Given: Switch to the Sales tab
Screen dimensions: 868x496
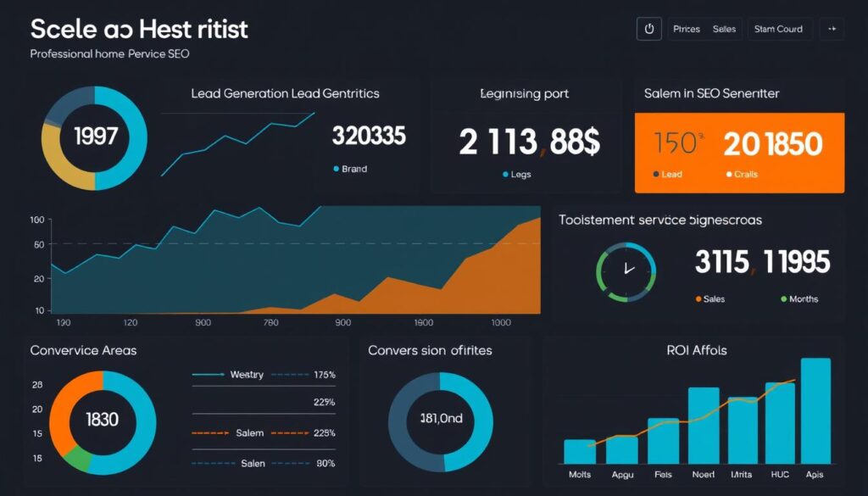Looking at the screenshot, I should 724,28.
